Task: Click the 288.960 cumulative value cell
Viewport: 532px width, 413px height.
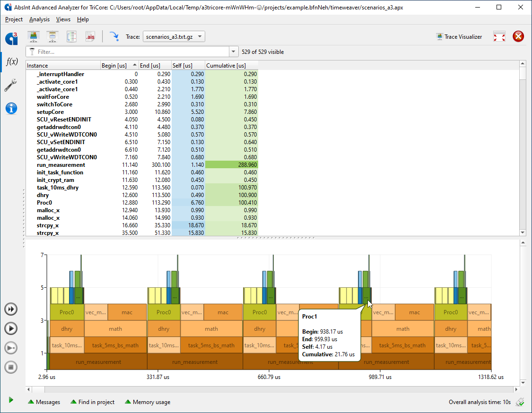Action: 231,165
